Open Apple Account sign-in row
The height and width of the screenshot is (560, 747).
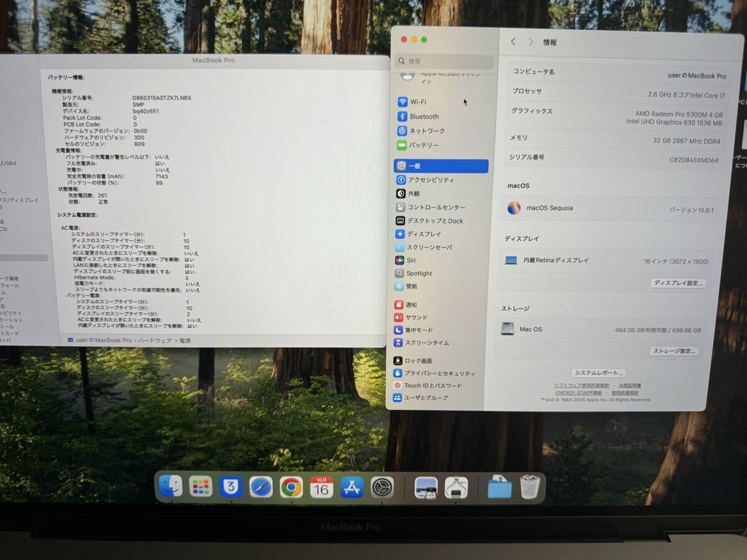pos(443,77)
